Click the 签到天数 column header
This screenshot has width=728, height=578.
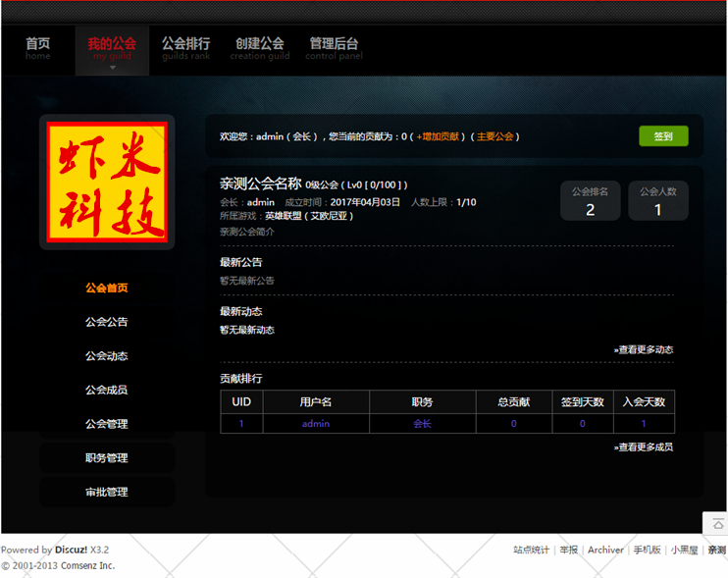coord(583,402)
